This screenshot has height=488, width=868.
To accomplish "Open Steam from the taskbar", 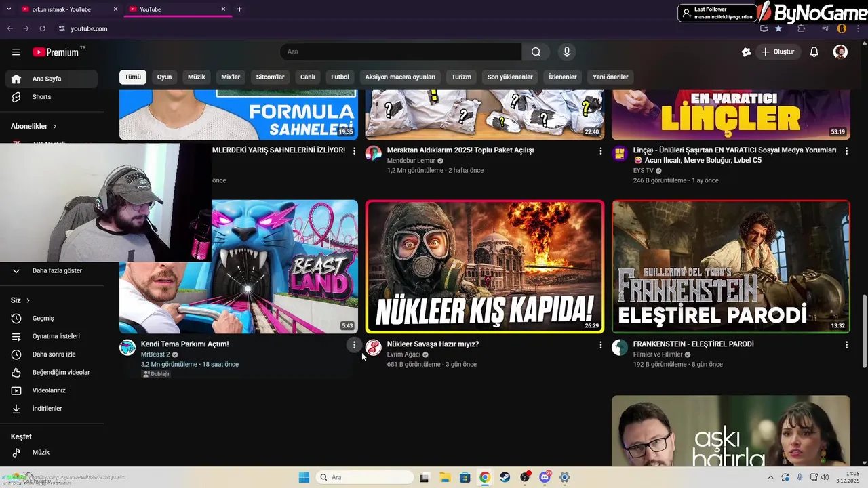I will click(x=505, y=477).
